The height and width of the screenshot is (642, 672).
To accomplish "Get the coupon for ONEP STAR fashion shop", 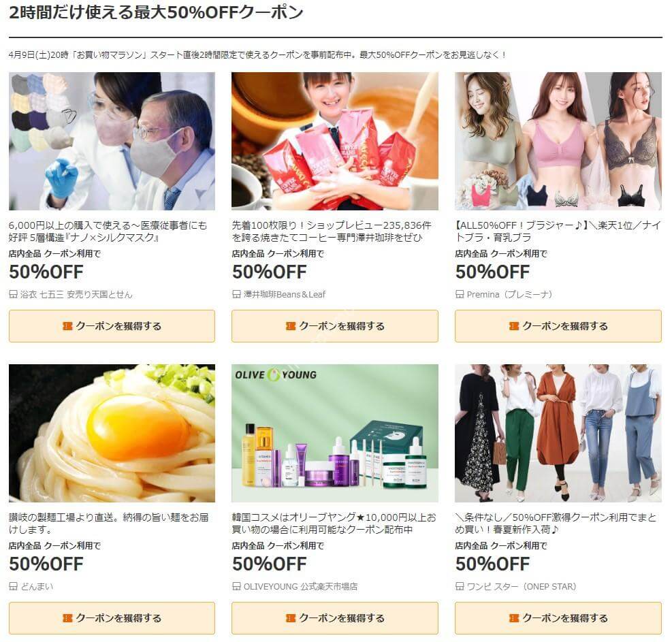I will 558,618.
